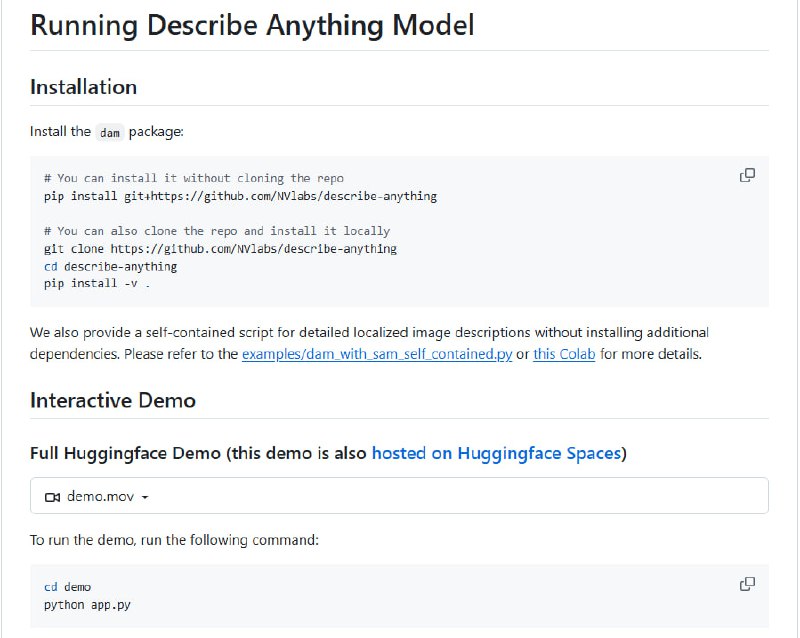This screenshot has width=800, height=638.
Task: Click the "cd demo" command line
Action: [67, 587]
